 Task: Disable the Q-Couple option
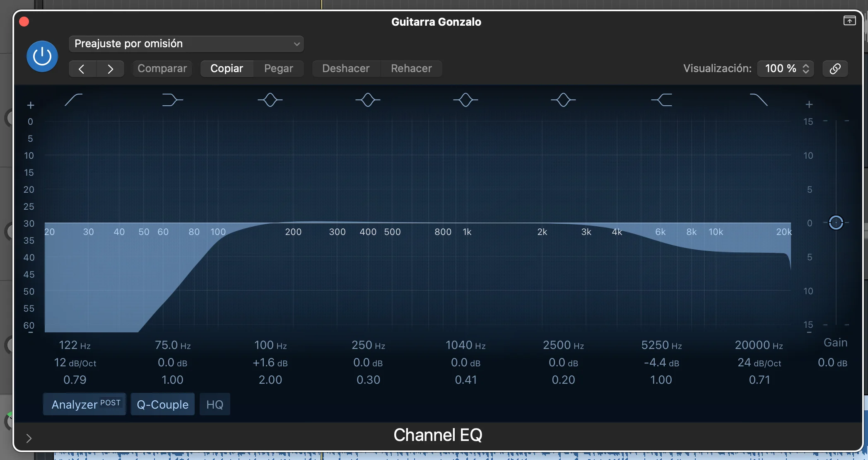(x=162, y=404)
